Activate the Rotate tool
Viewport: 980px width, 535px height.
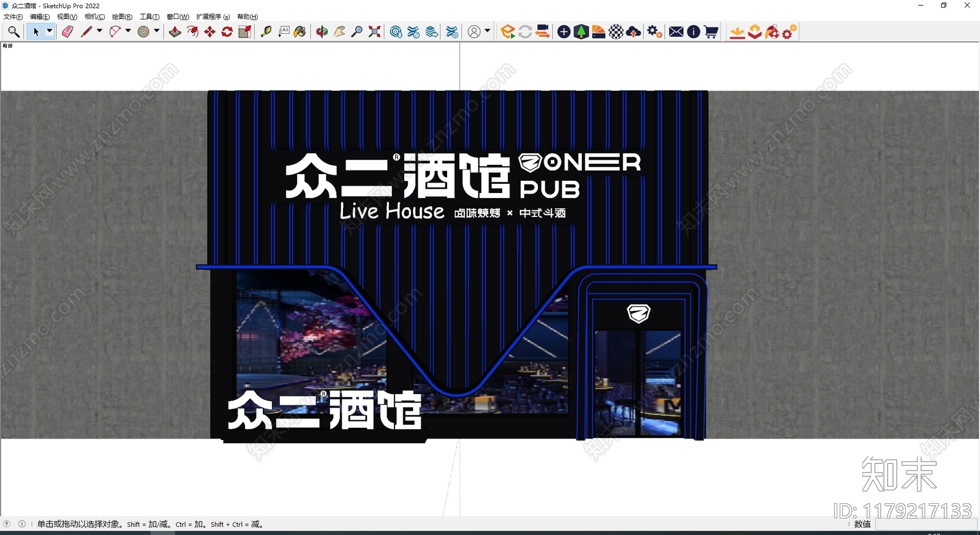click(x=227, y=32)
